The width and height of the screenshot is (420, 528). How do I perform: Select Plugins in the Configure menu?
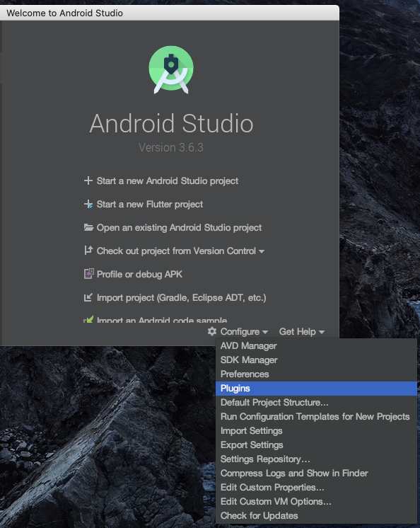point(316,389)
